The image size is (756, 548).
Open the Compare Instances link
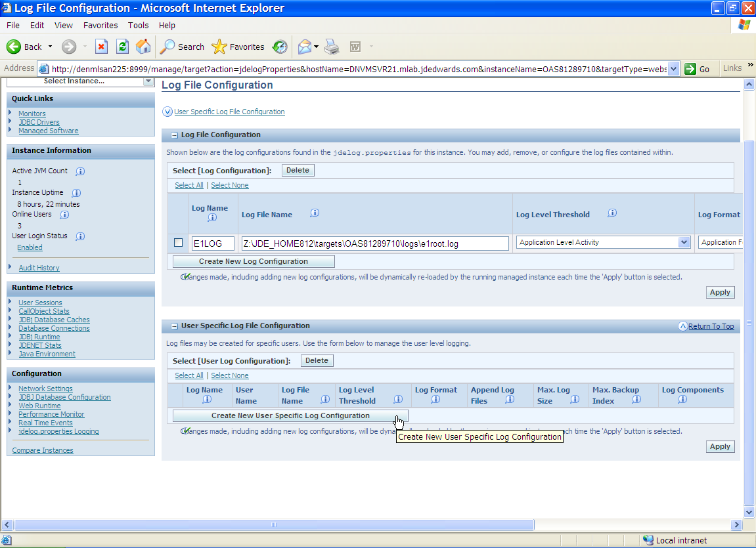click(x=43, y=450)
